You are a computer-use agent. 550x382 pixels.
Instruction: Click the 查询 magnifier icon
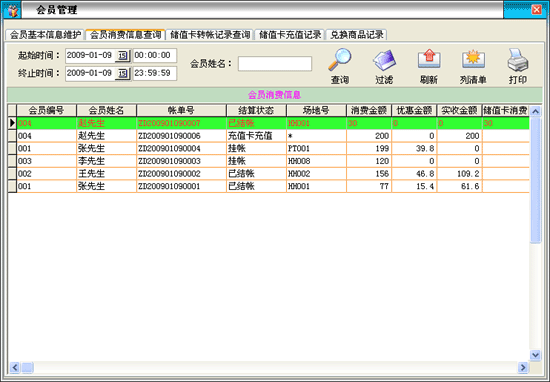point(340,60)
